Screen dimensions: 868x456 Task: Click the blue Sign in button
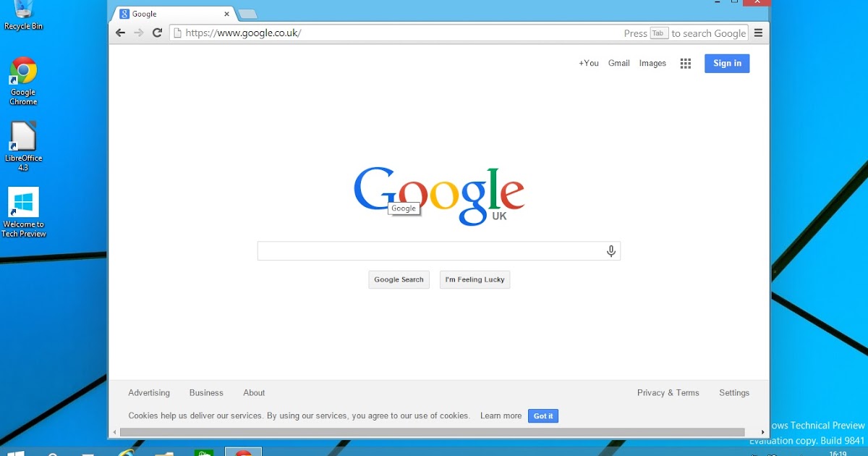coord(727,64)
